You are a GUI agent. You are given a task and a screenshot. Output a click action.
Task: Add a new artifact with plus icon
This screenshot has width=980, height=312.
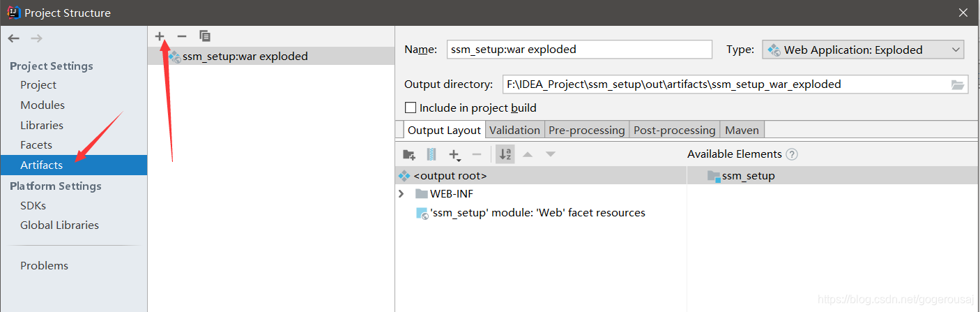click(160, 36)
